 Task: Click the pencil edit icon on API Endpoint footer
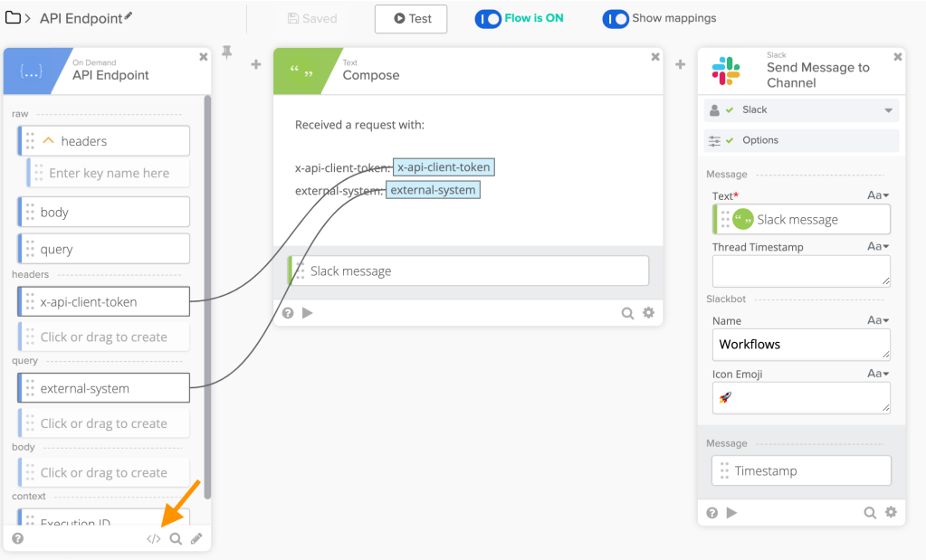tap(196, 537)
